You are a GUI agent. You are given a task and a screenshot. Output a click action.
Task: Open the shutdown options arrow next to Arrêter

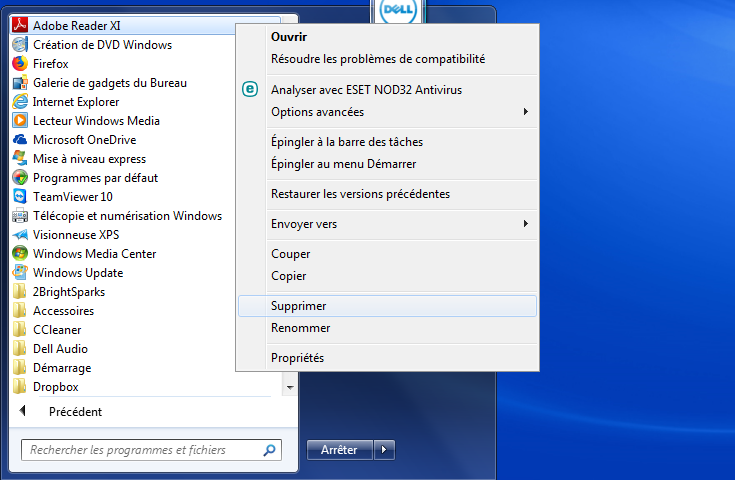384,450
